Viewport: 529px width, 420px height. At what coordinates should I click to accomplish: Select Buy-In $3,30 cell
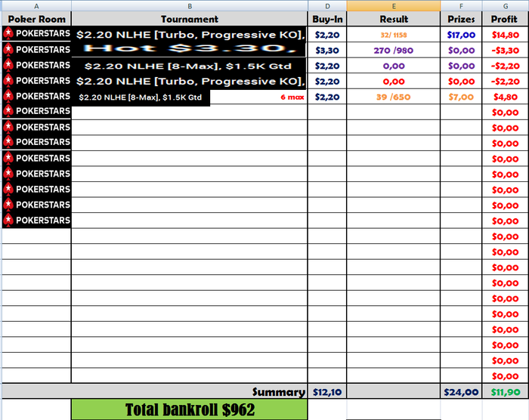click(x=327, y=51)
